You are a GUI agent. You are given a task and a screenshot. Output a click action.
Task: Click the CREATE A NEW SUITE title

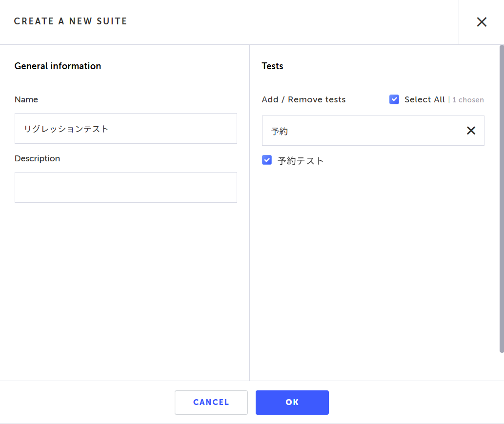[71, 21]
